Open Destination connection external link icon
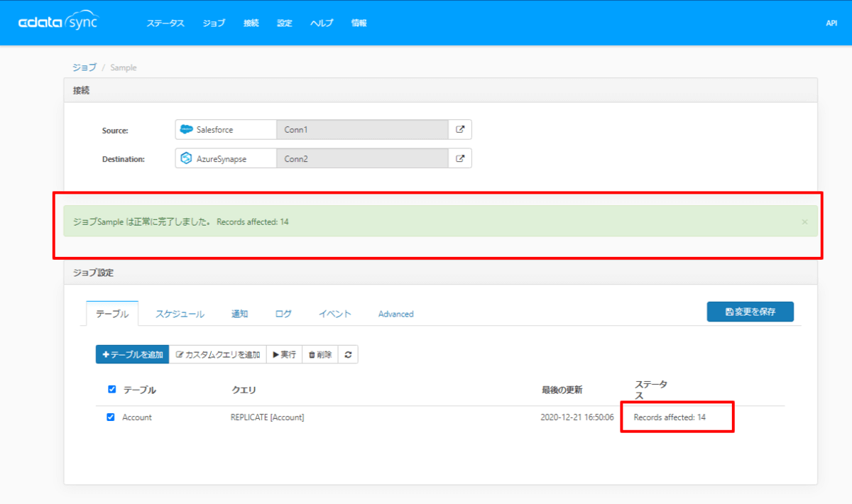The image size is (852, 504). click(x=460, y=158)
